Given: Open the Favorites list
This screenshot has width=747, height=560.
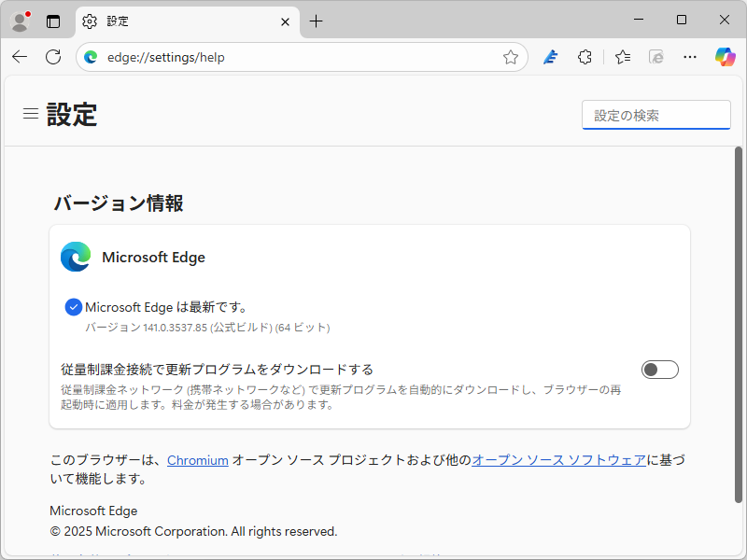Looking at the screenshot, I should click(x=622, y=57).
